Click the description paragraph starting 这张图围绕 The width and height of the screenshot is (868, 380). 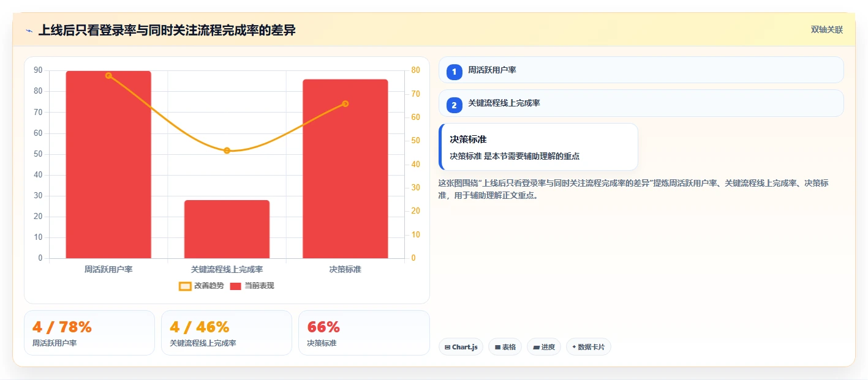pos(634,189)
